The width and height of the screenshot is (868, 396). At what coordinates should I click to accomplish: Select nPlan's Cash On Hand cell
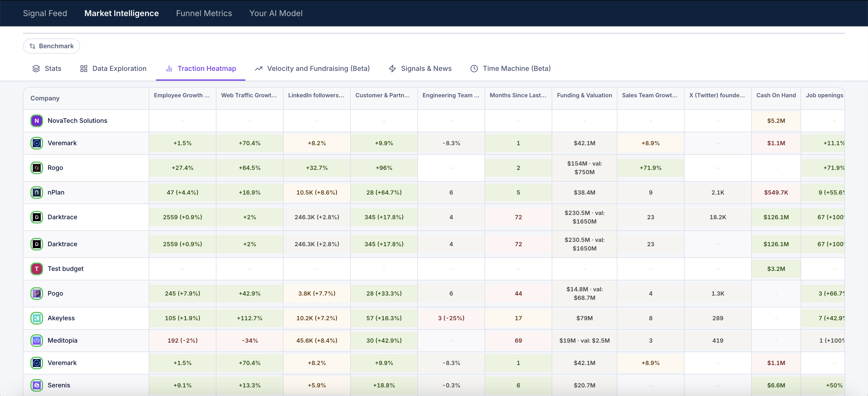click(x=776, y=192)
